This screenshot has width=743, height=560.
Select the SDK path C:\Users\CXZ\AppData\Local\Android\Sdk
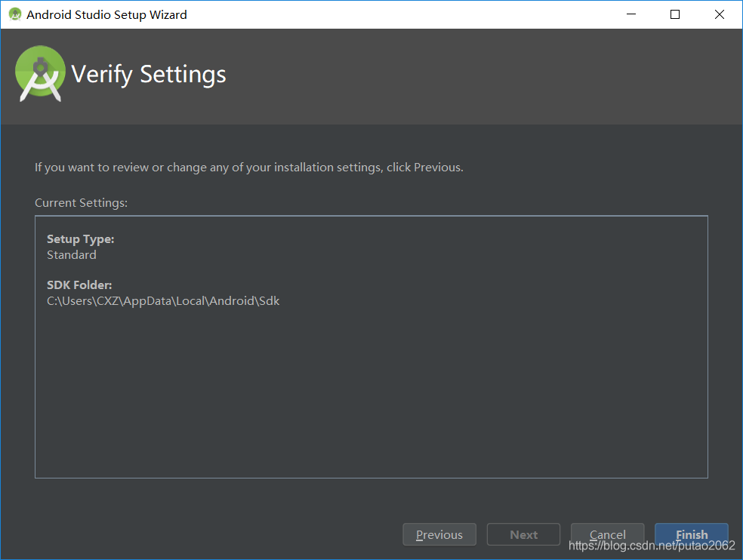[x=163, y=301]
